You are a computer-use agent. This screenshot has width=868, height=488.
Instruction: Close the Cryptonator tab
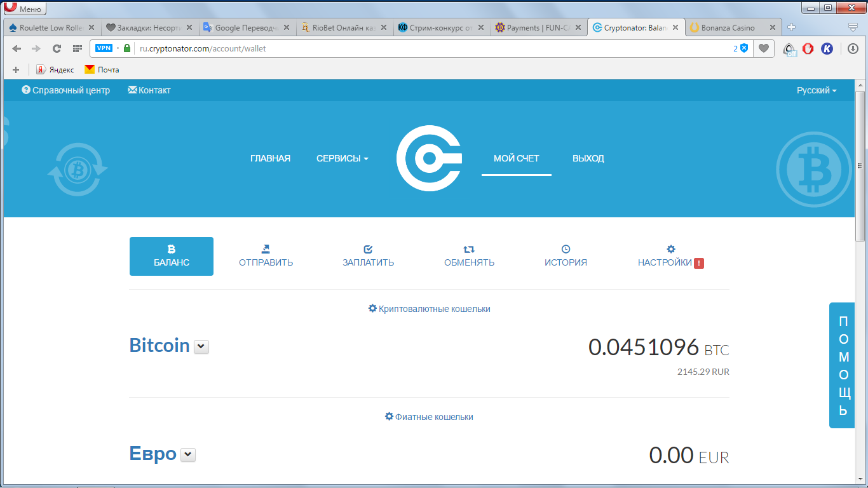click(x=675, y=28)
